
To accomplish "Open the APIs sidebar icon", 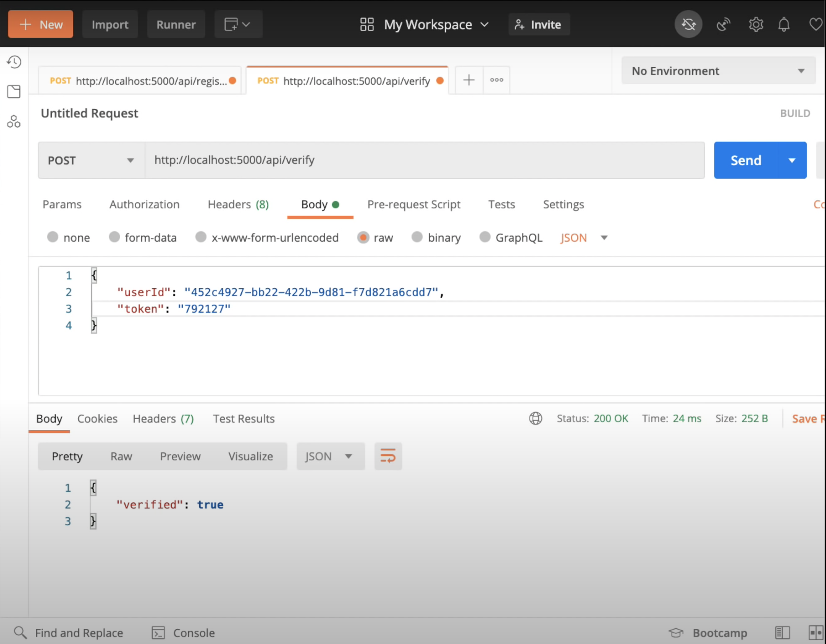I will coord(14,121).
